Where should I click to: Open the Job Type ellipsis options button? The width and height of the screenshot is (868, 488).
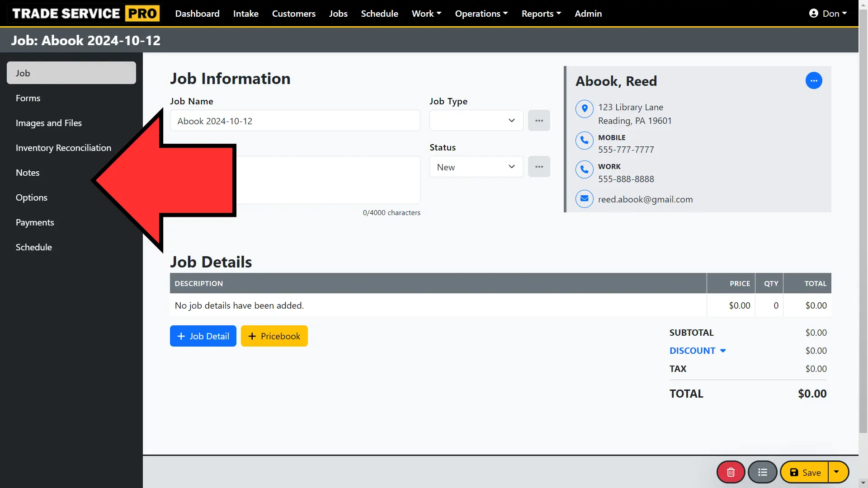coord(539,120)
